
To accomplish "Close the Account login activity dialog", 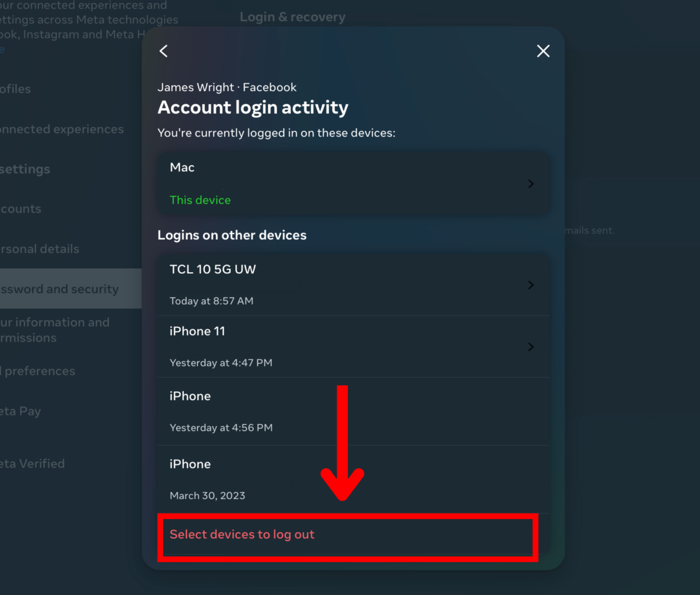I will coord(543,51).
